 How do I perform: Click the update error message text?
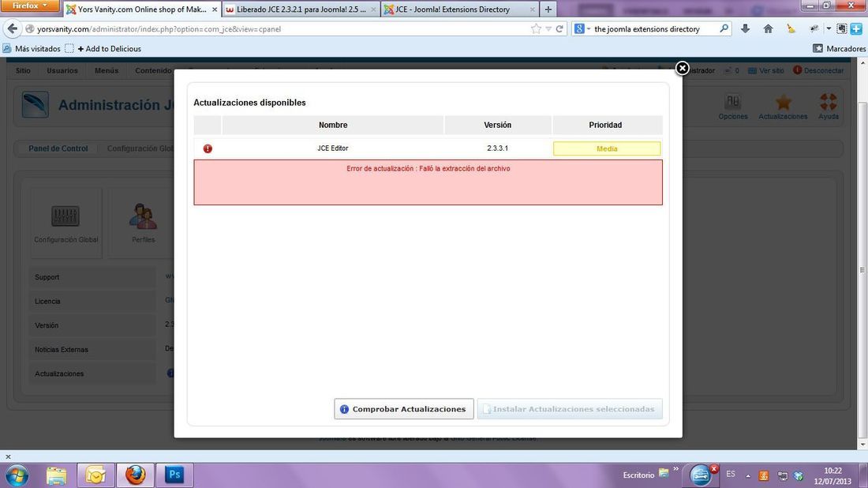(428, 168)
